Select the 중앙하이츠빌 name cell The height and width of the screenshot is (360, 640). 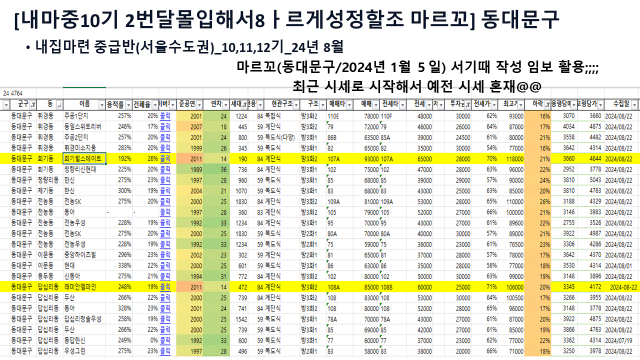(84, 255)
